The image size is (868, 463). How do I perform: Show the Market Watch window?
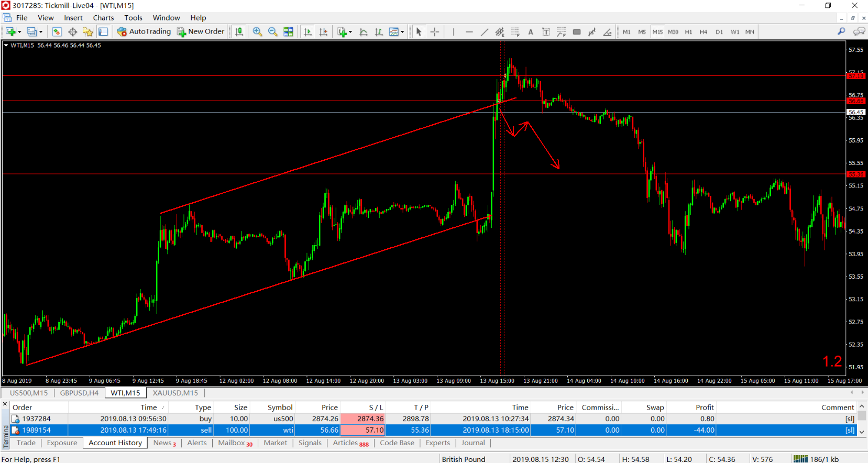pyautogui.click(x=57, y=31)
